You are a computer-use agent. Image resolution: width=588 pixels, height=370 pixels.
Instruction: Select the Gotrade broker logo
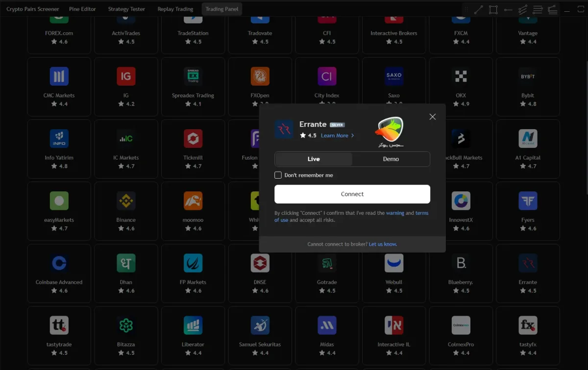[x=327, y=263]
